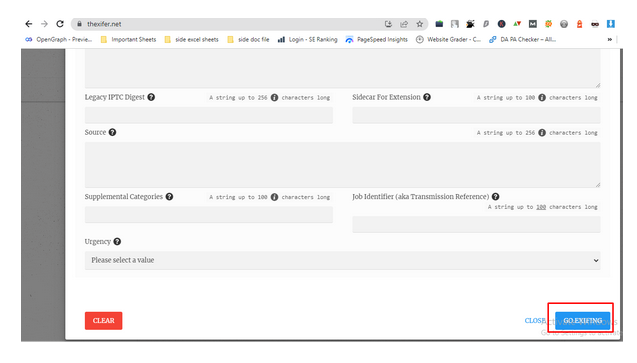Image resolution: width=637 pixels, height=363 pixels.
Task: Click the CLOSE link
Action: coord(535,321)
